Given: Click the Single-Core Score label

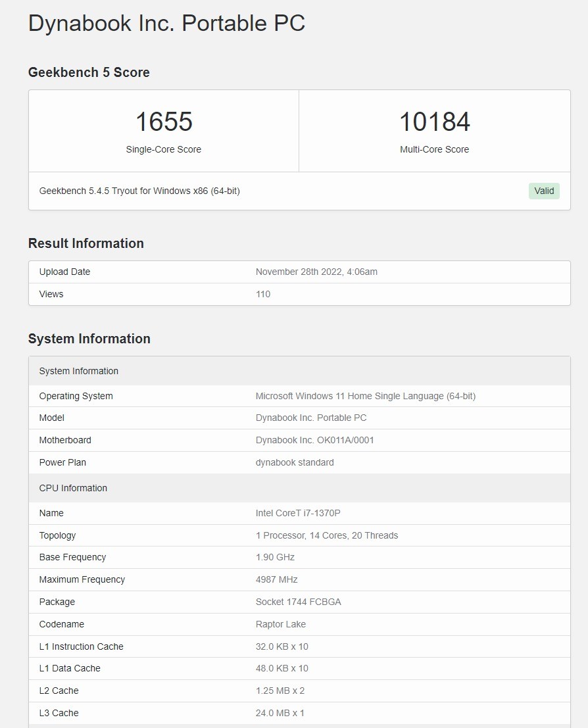Looking at the screenshot, I should 164,149.
